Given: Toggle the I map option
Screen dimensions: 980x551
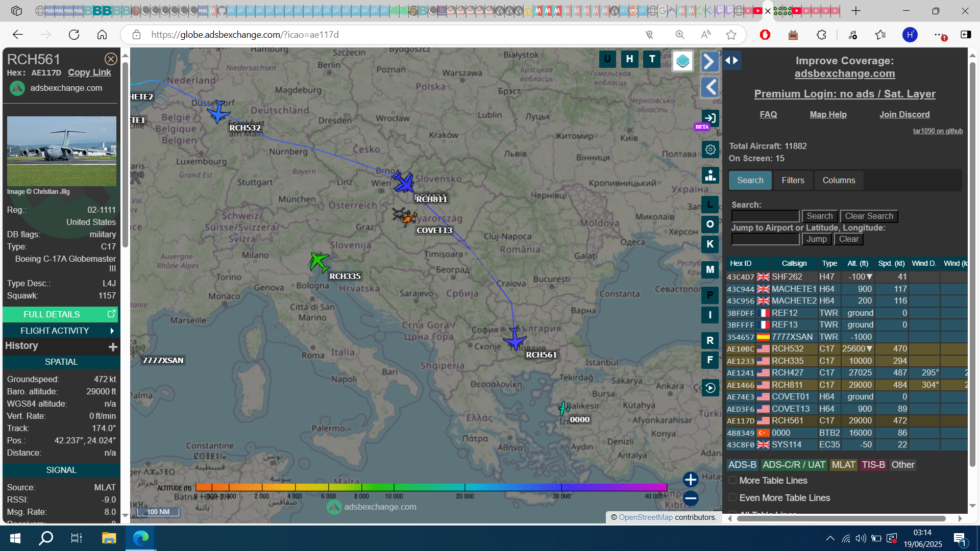Looking at the screenshot, I should [x=710, y=315].
